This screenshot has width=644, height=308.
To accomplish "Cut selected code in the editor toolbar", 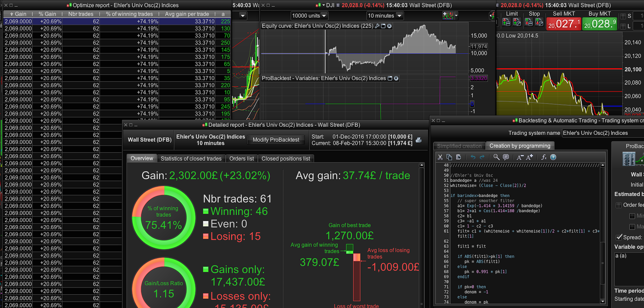I will point(440,157).
